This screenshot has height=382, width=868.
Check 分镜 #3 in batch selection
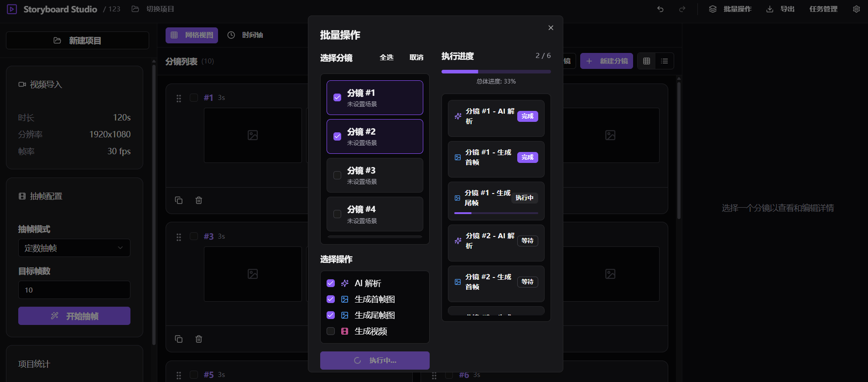(x=338, y=175)
